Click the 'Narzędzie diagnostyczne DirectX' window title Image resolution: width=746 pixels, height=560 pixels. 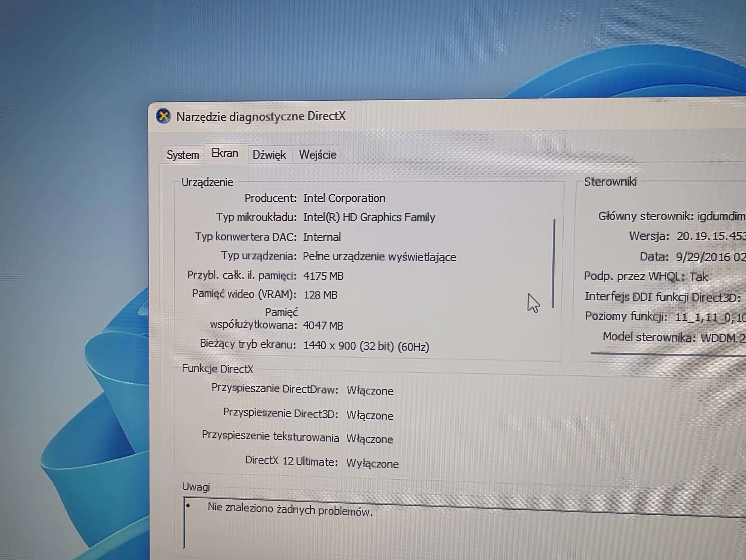point(261,116)
